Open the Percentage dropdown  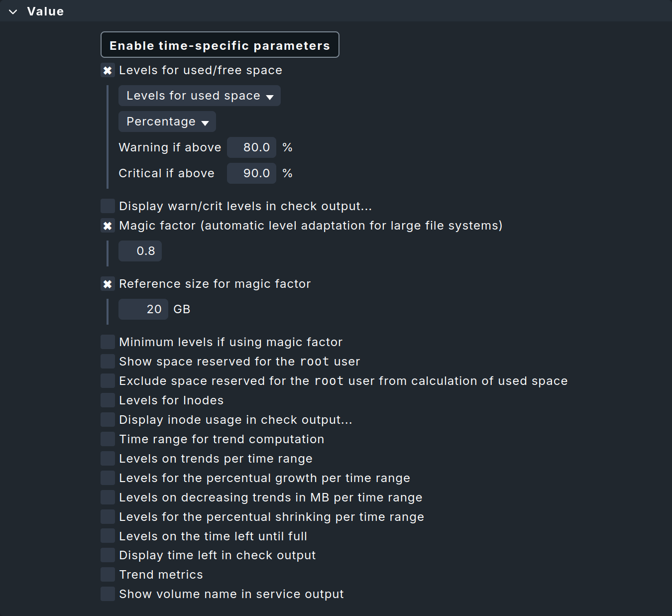(x=167, y=121)
